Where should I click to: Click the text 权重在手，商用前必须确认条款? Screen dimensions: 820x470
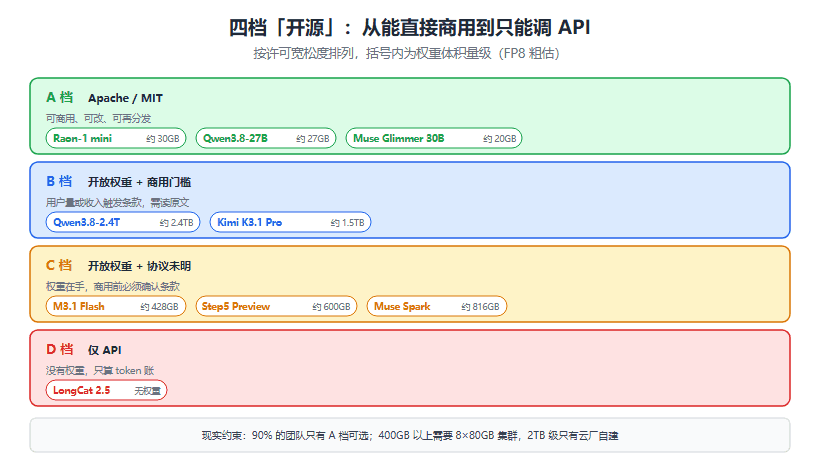[x=113, y=286]
